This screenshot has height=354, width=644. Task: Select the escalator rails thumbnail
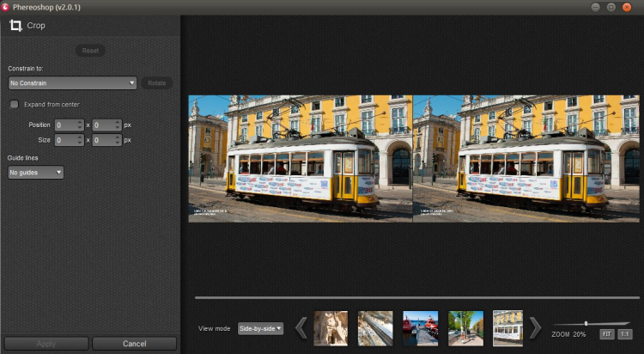tap(375, 328)
